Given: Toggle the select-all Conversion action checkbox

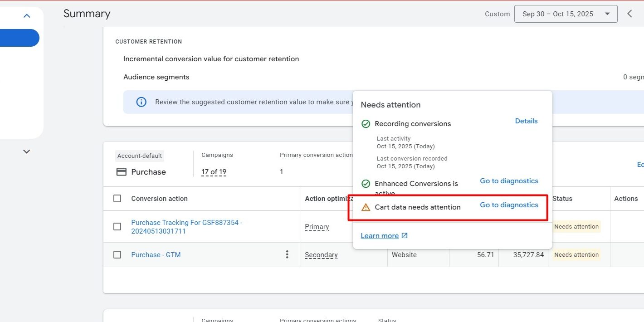Looking at the screenshot, I should (x=117, y=199).
